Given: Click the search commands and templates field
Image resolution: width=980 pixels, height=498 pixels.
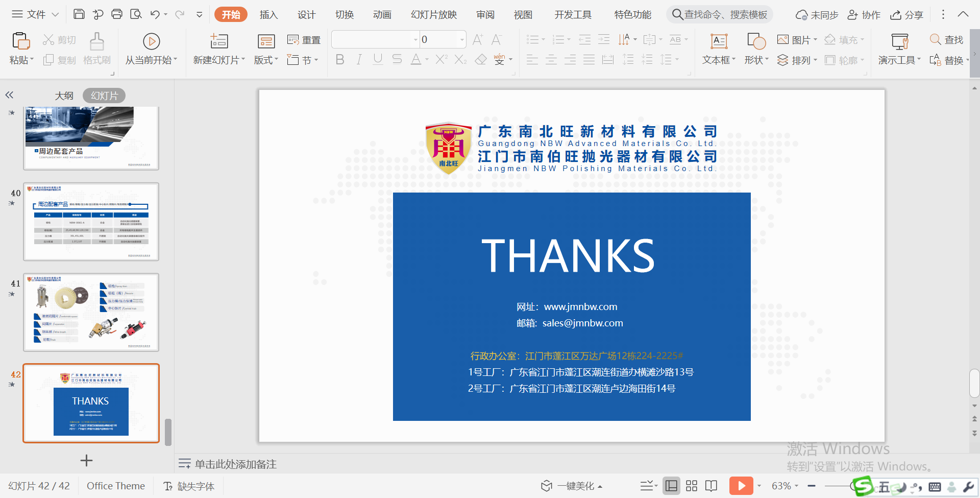Looking at the screenshot, I should (720, 14).
